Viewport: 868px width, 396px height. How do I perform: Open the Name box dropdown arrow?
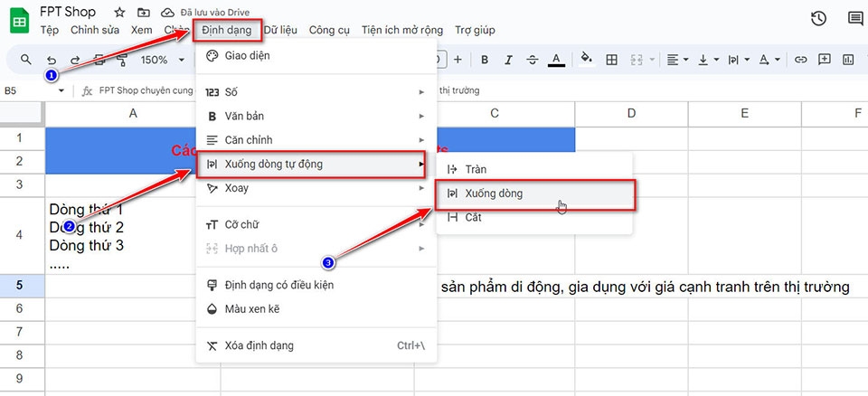(x=61, y=90)
